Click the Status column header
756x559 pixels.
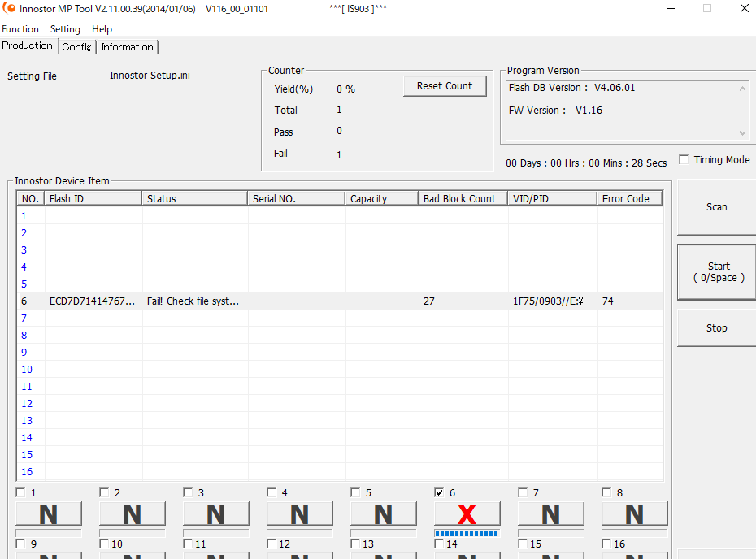(195, 198)
